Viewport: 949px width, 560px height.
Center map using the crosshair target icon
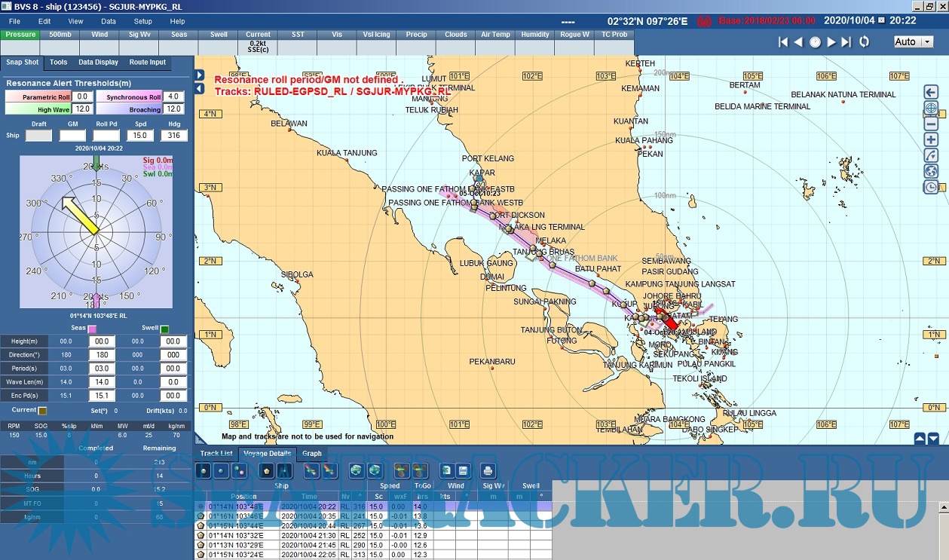point(931,108)
